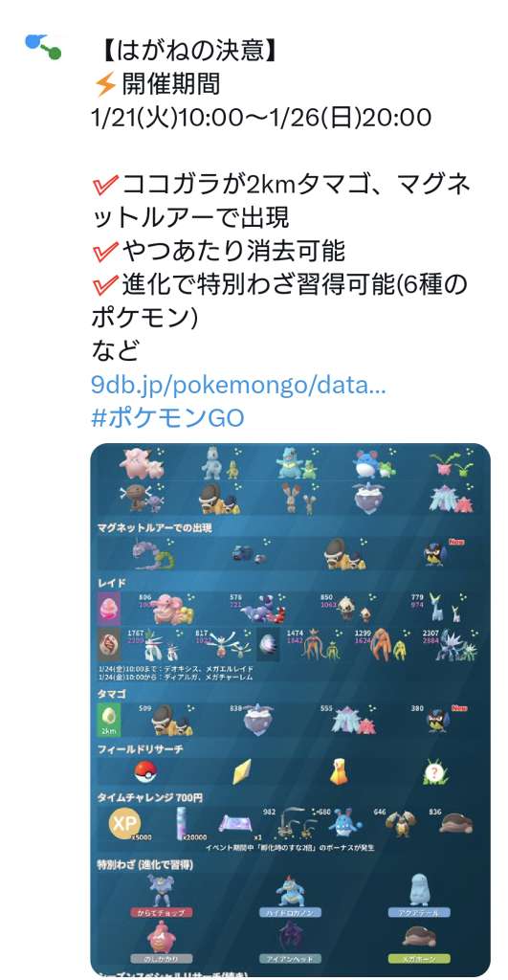
Task: Tap the orange Potion reward icon
Action: click(339, 773)
